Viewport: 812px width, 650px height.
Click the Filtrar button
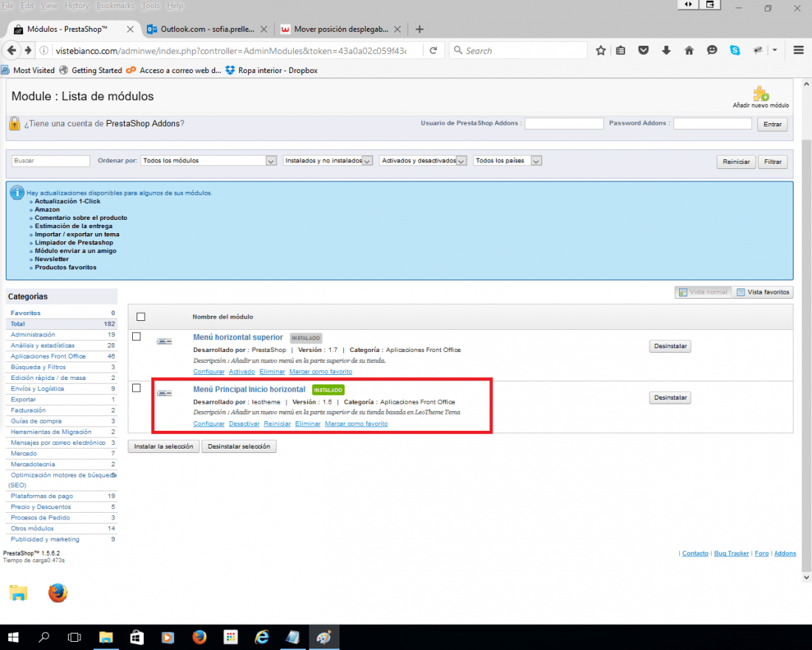point(773,162)
